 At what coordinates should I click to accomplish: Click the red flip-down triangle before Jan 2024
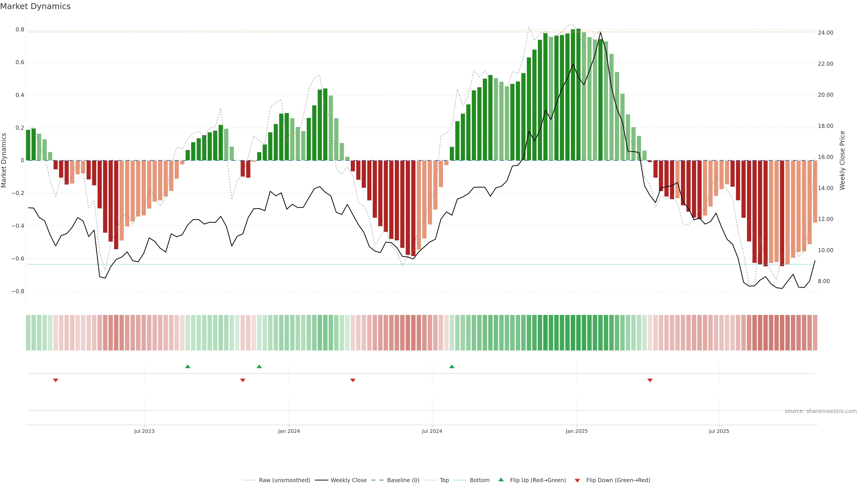point(243,380)
